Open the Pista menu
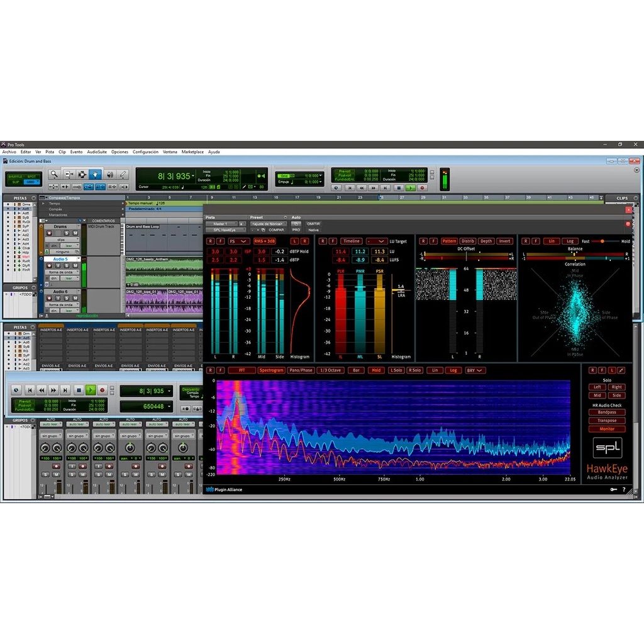 point(50,152)
